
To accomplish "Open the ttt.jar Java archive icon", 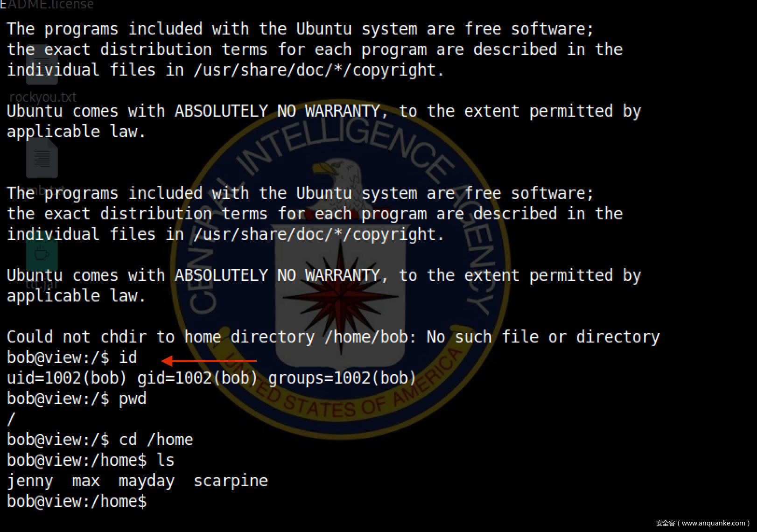I will coord(42,254).
